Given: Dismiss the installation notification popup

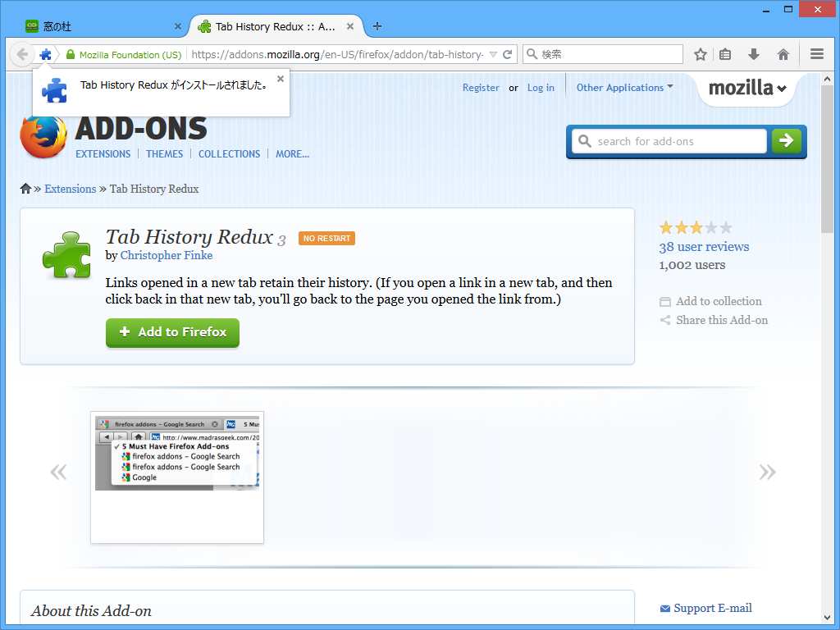Looking at the screenshot, I should tap(280, 79).
